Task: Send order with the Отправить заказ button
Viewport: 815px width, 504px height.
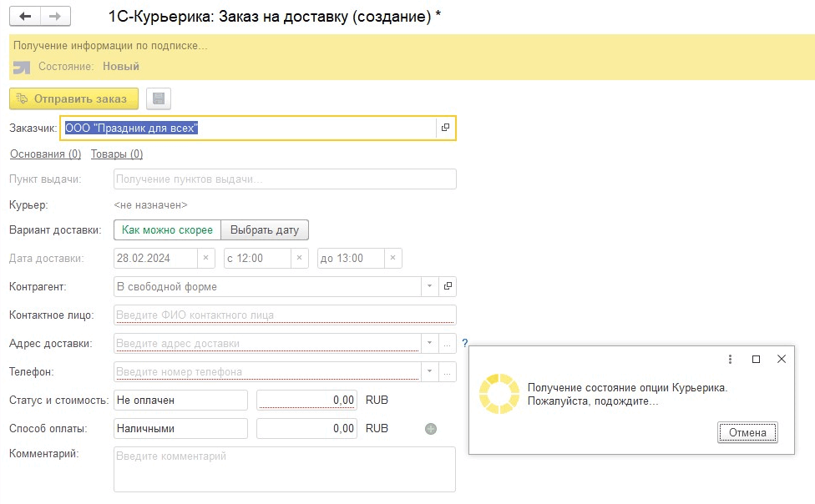Action: tap(73, 98)
